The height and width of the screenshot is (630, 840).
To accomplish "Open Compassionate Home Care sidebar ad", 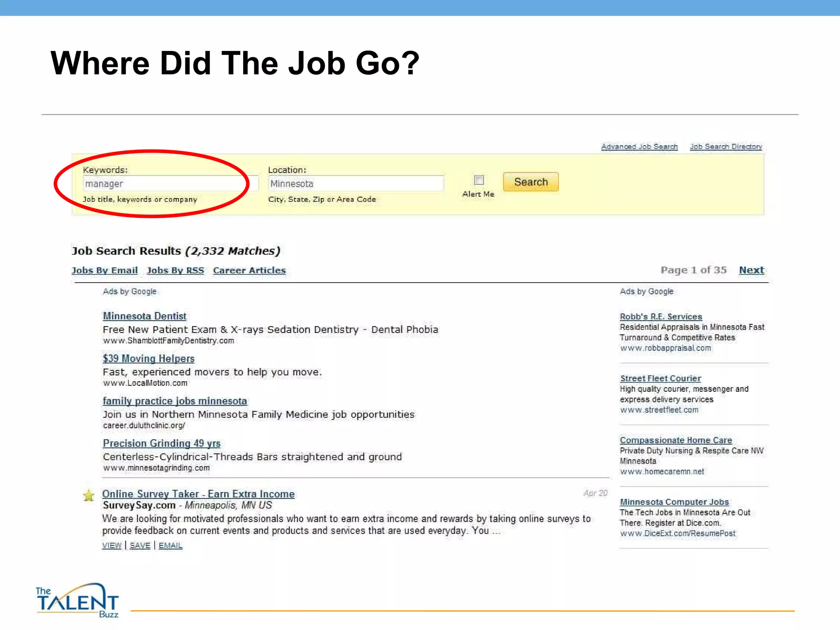I will click(x=676, y=440).
